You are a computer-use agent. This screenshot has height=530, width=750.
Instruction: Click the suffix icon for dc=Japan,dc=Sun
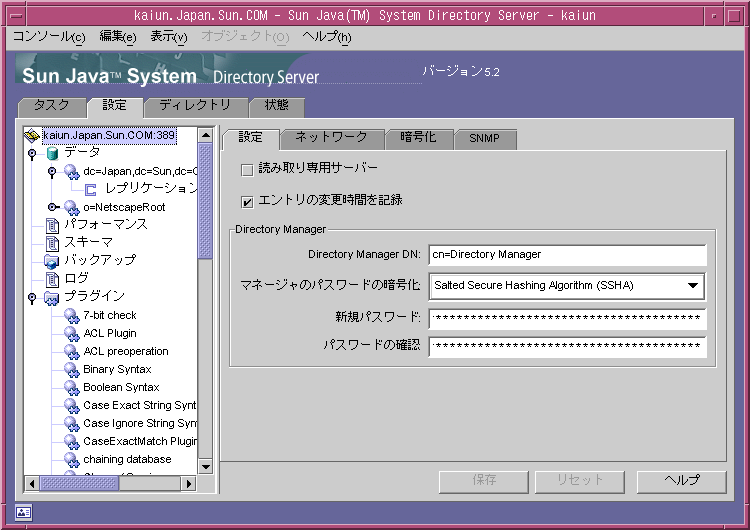pyautogui.click(x=72, y=171)
